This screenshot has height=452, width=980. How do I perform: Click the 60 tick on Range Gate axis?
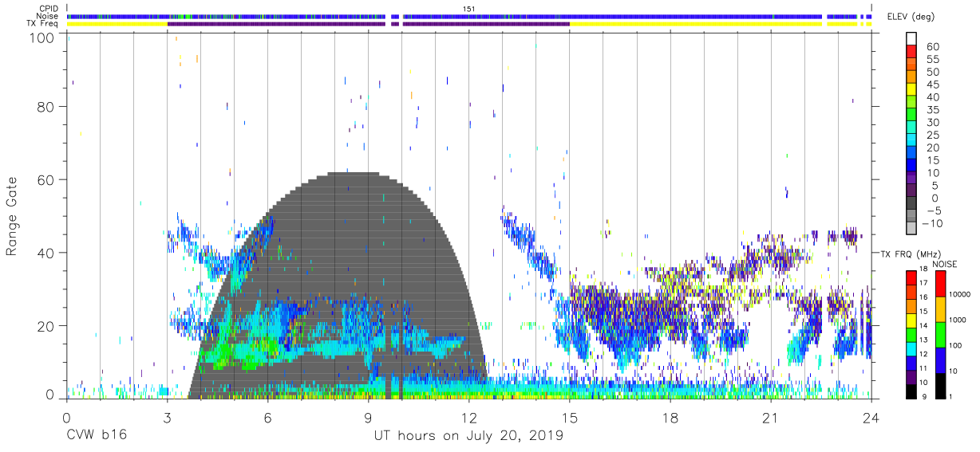coord(45,180)
